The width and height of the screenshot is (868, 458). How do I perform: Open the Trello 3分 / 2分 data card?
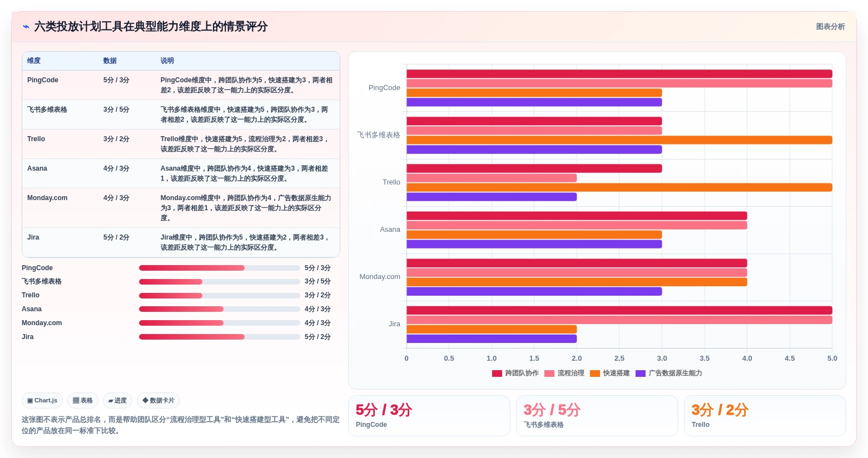click(765, 416)
